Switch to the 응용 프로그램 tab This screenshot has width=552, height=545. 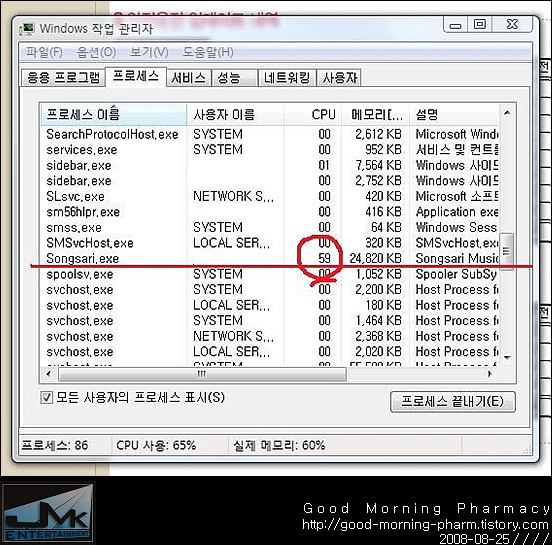[63, 77]
